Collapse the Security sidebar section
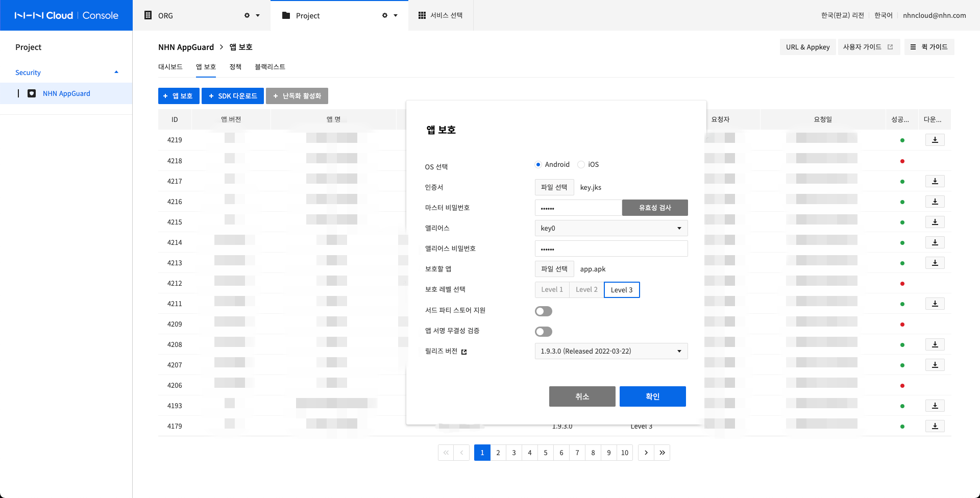The image size is (980, 498). (x=116, y=72)
